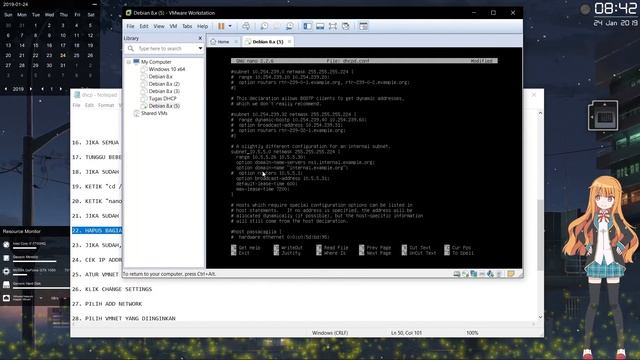
Task: Select the Debian 8.x (3) VM
Action: pos(164,91)
